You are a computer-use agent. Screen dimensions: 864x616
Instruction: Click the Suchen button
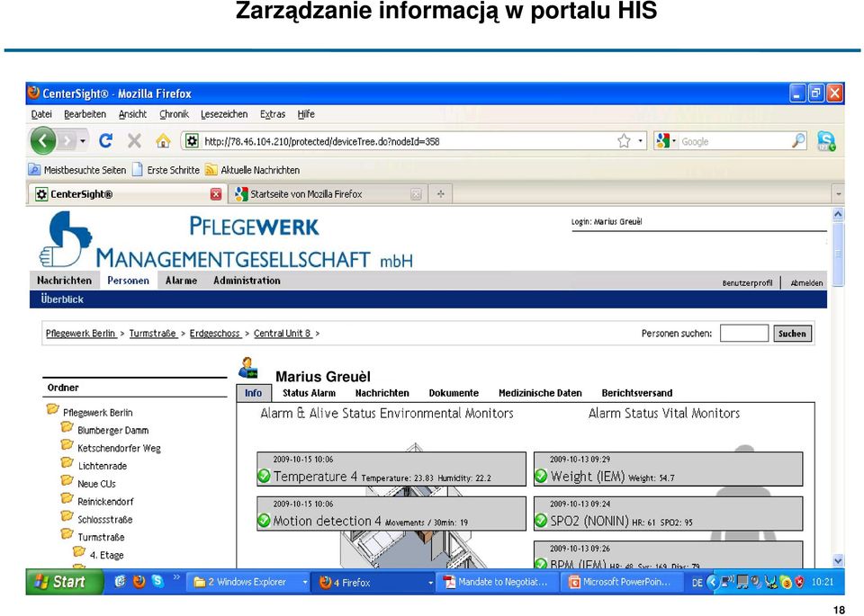(x=792, y=333)
